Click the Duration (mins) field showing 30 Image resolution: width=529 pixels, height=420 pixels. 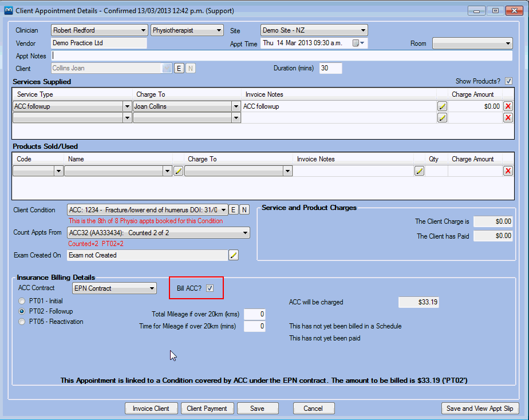(330, 68)
